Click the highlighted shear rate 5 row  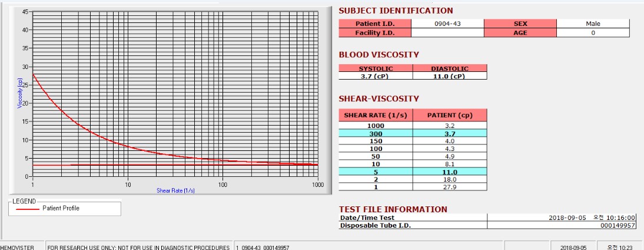pos(413,172)
